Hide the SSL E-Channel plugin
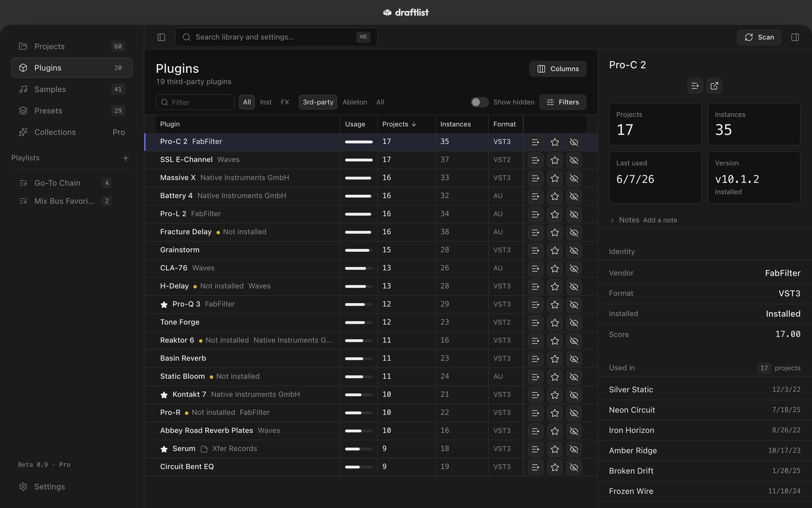The height and width of the screenshot is (508, 812). coord(574,160)
